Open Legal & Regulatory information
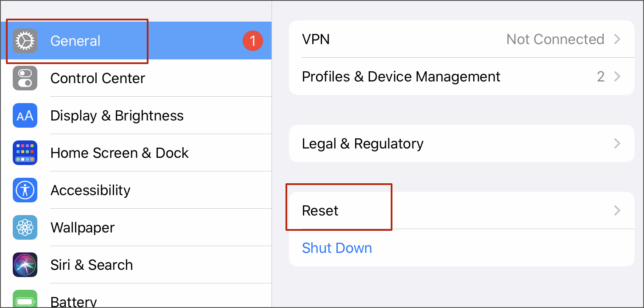This screenshot has height=308, width=644. (x=363, y=144)
